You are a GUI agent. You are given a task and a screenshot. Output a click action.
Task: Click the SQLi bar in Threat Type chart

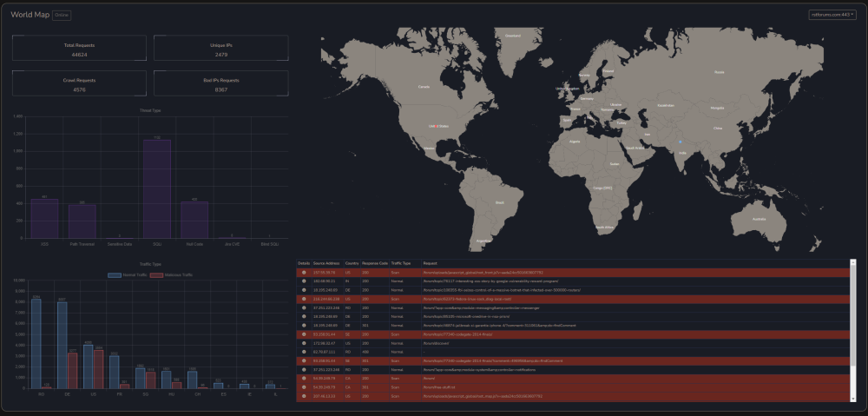(157, 188)
